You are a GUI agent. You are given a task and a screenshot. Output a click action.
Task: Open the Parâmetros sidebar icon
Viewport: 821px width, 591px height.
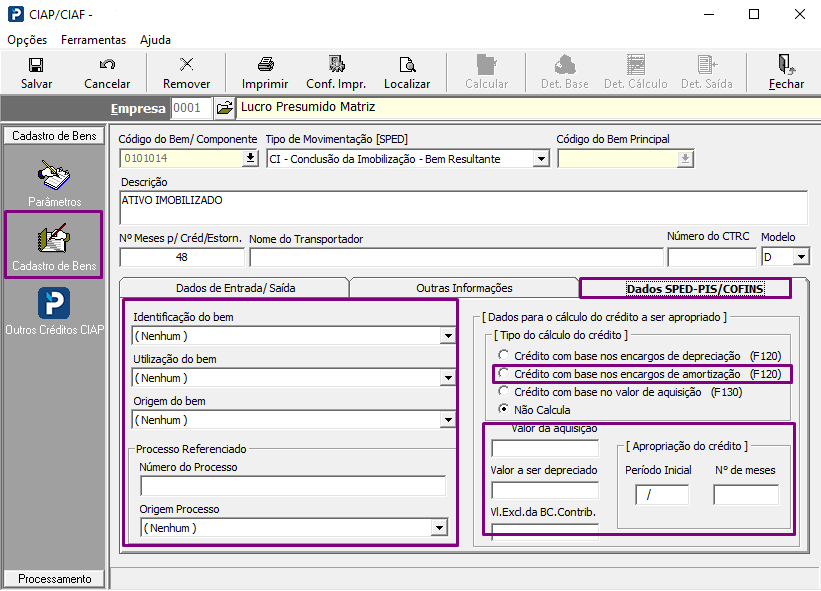[x=54, y=180]
